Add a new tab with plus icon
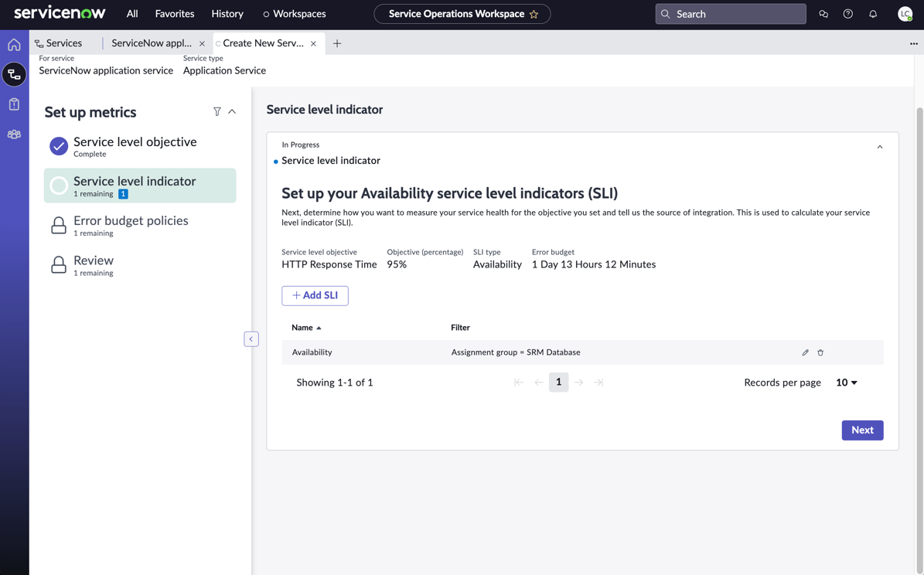 pos(337,43)
